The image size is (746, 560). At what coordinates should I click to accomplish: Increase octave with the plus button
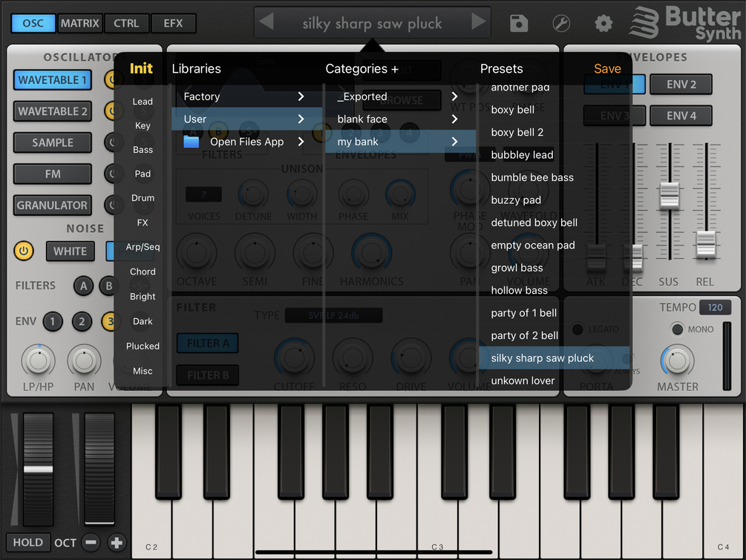(117, 542)
